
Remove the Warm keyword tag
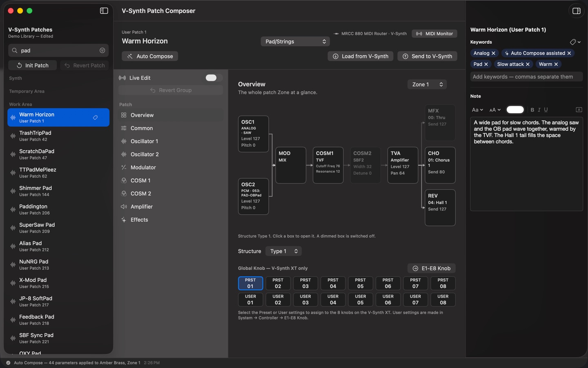(x=556, y=64)
